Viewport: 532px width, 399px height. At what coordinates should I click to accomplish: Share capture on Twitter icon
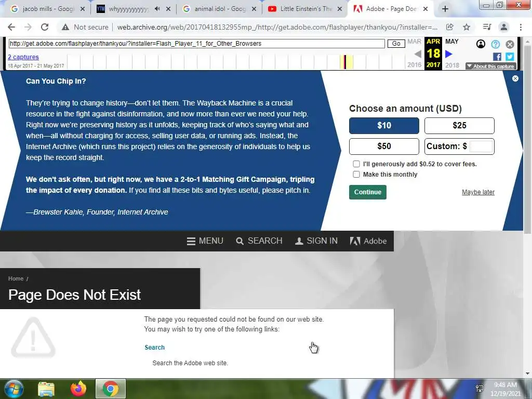tap(510, 57)
